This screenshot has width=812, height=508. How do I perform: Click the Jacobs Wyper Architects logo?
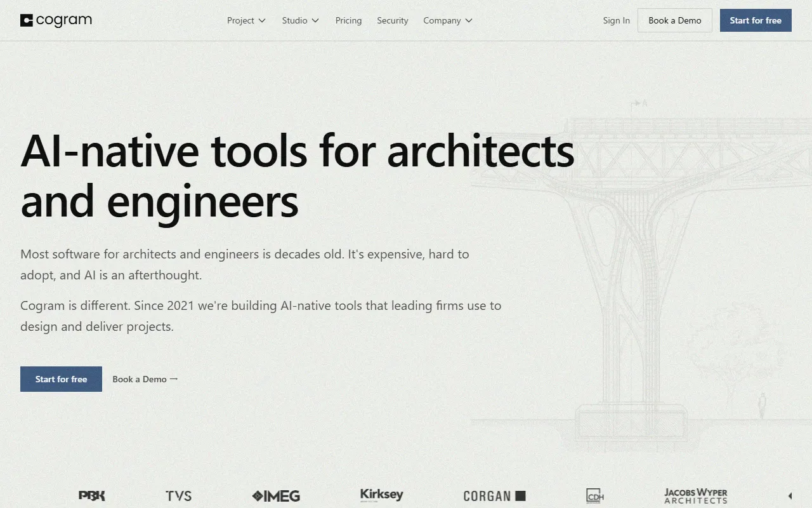695,496
